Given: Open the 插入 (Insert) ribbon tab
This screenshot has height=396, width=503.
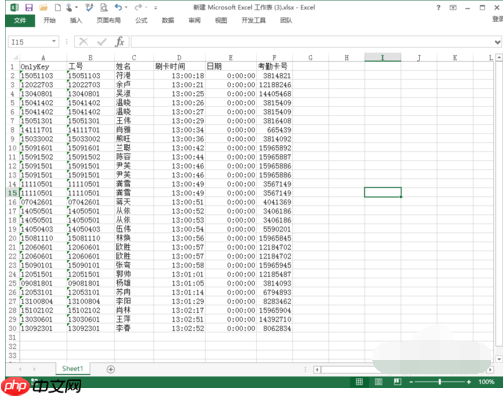Looking at the screenshot, I should pyautogui.click(x=76, y=20).
